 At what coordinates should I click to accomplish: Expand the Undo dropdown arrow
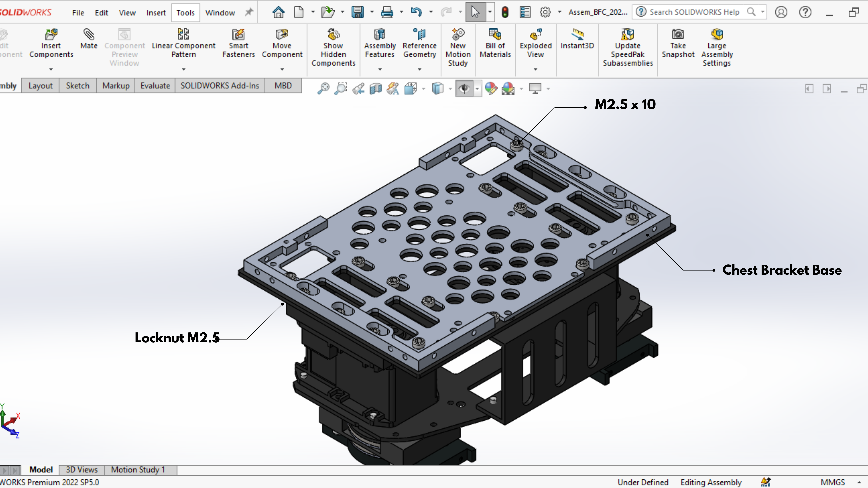coord(431,12)
